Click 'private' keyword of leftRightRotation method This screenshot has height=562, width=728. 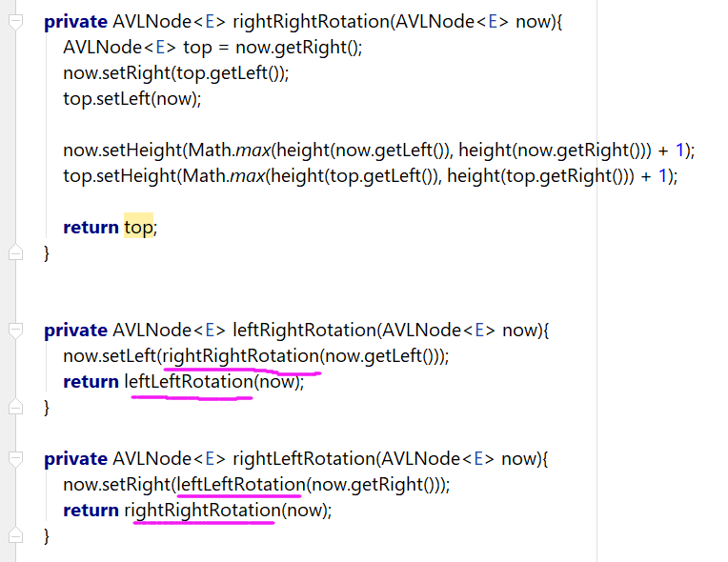click(x=75, y=331)
